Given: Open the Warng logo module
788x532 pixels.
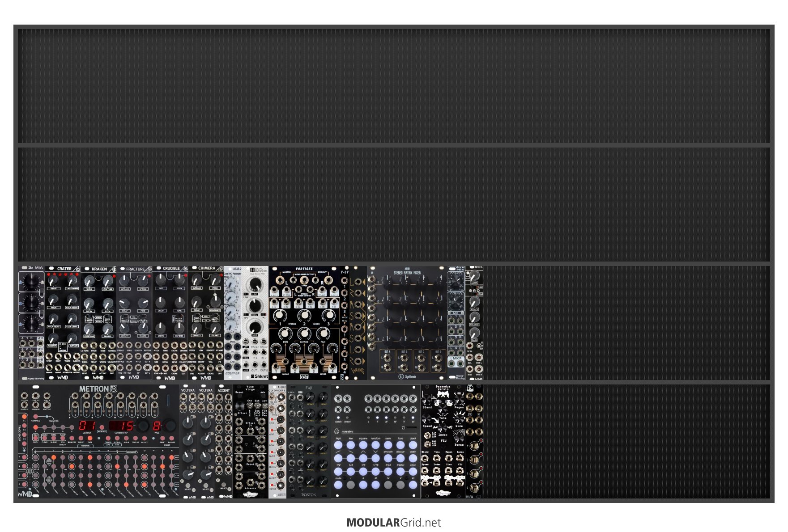Looking at the screenshot, I should [x=358, y=323].
